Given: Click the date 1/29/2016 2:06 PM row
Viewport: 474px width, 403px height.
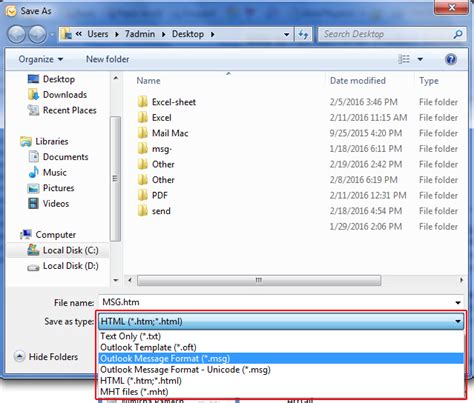Looking at the screenshot, I should coord(366,226).
